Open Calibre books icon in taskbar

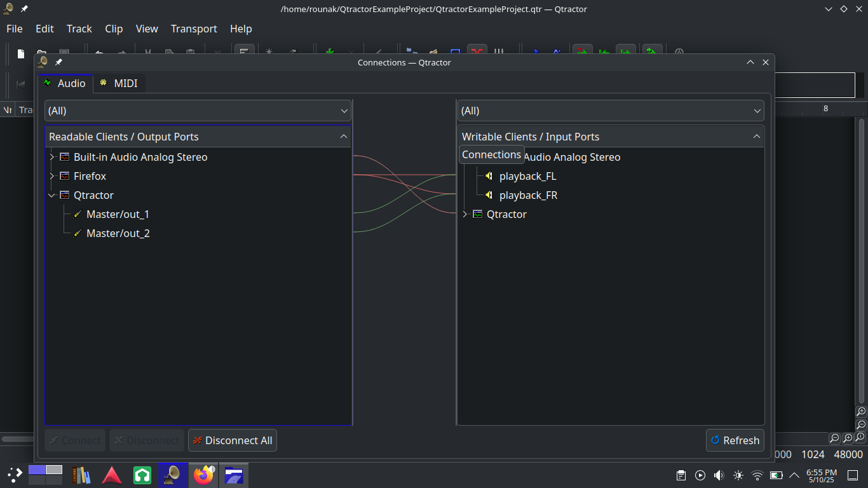(x=81, y=475)
